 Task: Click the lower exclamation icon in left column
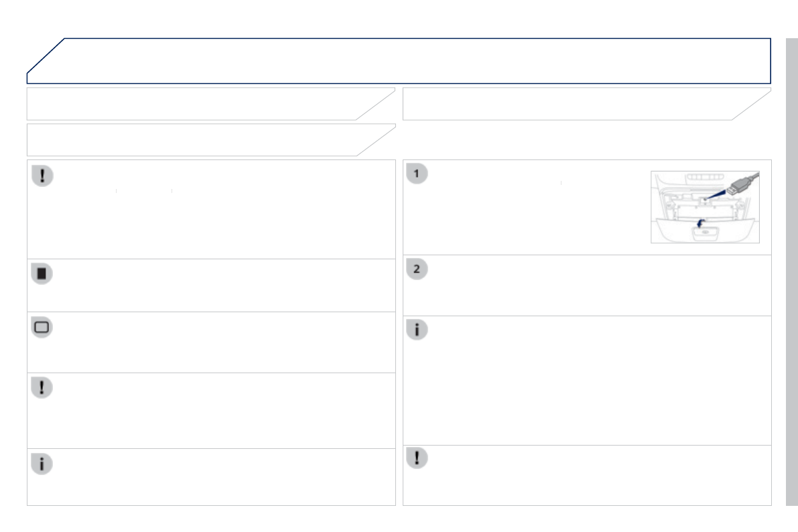coord(42,387)
